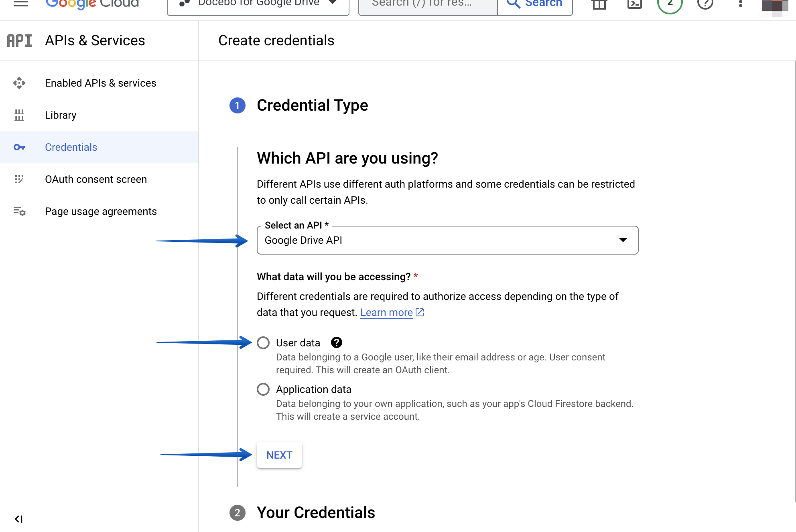Go to OAuth consent screen
796x532 pixels.
(x=95, y=179)
